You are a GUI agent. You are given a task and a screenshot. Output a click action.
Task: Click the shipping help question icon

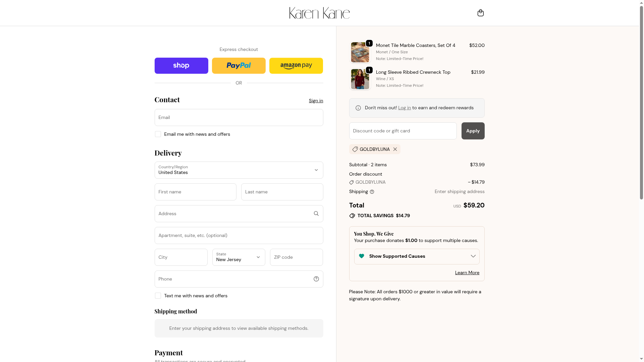point(372,192)
